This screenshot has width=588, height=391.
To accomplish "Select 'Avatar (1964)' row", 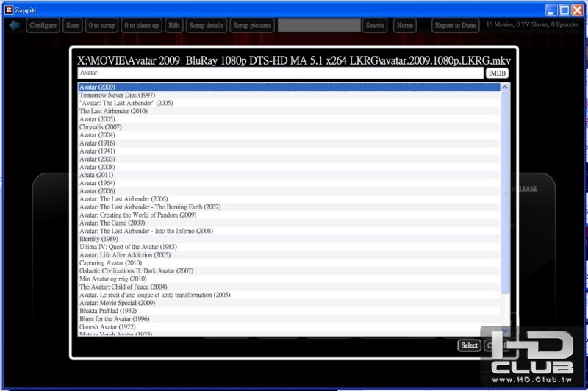I will point(289,183).
